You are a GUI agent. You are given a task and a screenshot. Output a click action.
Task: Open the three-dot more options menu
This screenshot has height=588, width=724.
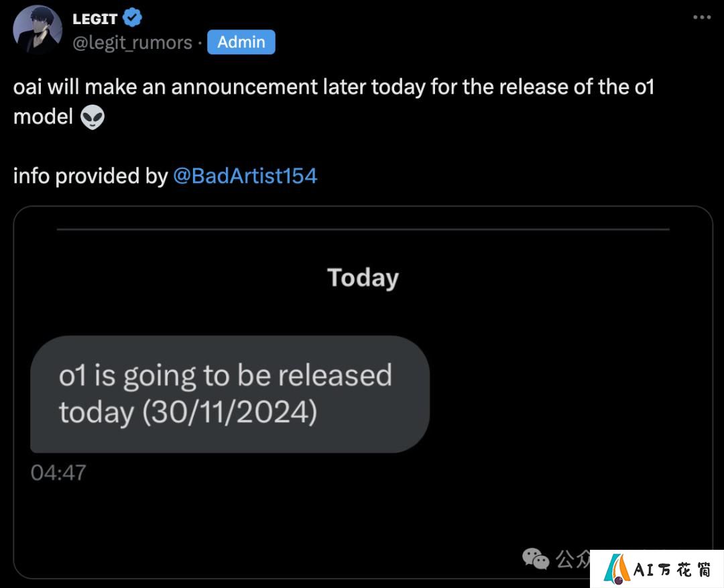702,17
